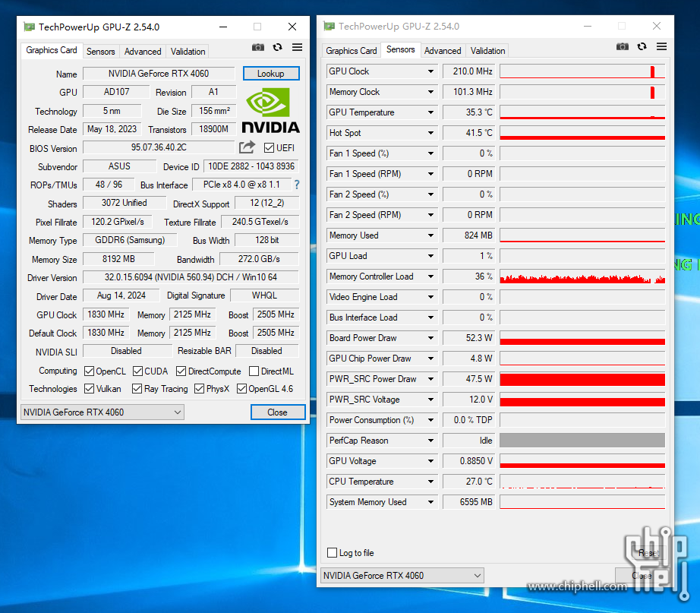Toggle the Vulkan checkbox
The image size is (700, 613).
pos(90,389)
